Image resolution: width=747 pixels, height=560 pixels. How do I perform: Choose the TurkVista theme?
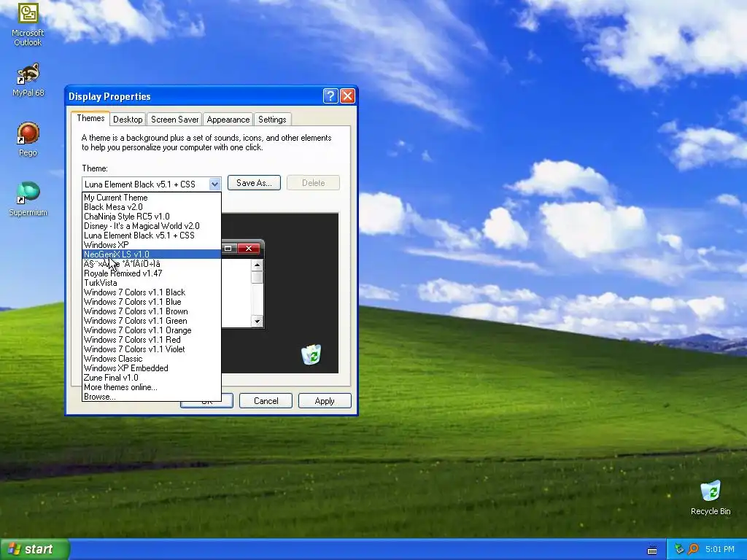tap(152, 283)
